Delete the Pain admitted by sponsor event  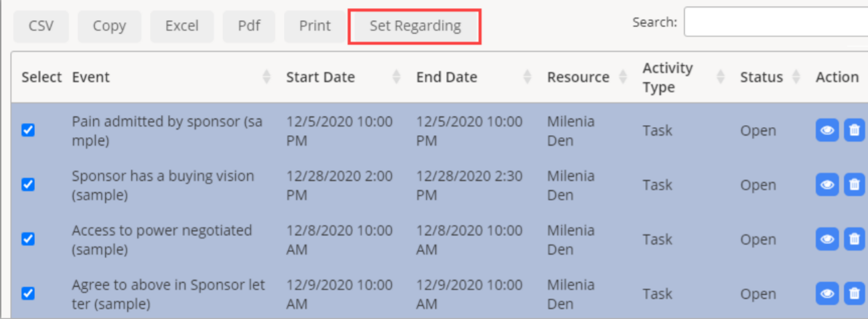(x=854, y=130)
